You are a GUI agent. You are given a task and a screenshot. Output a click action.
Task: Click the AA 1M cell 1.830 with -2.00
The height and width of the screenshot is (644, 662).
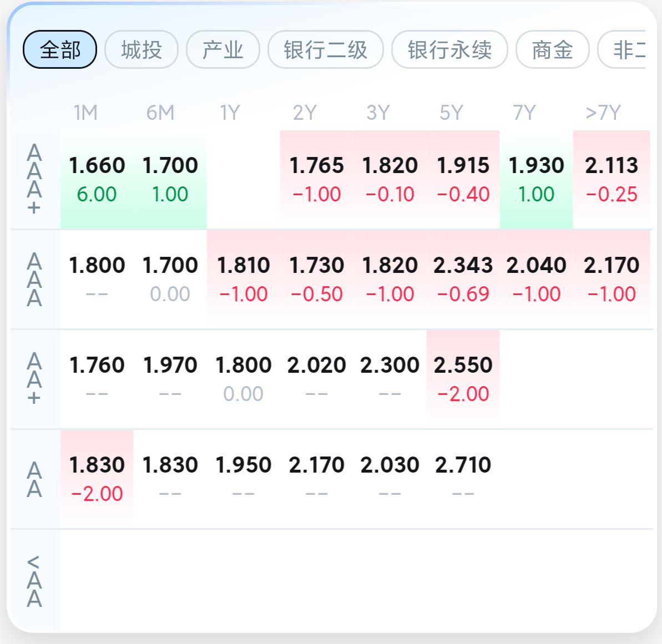tap(97, 479)
